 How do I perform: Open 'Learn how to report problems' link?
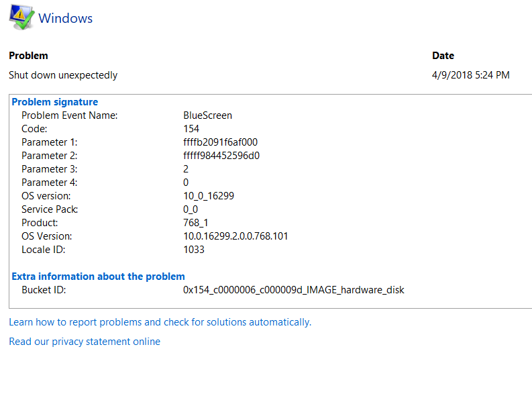click(160, 322)
